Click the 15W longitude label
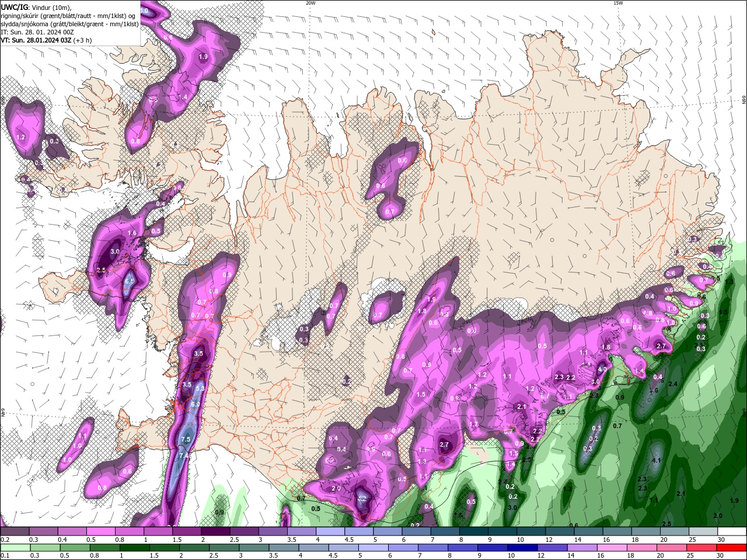Viewport: 747px width, 560px height. 618,3
